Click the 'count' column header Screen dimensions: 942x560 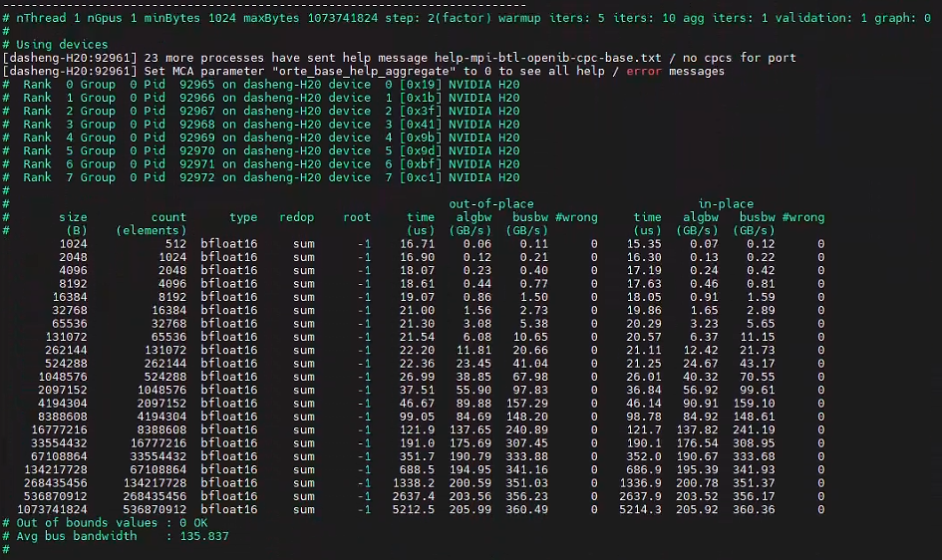(168, 217)
